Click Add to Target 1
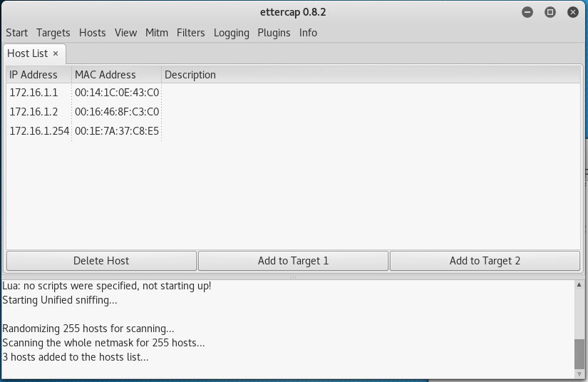 293,261
